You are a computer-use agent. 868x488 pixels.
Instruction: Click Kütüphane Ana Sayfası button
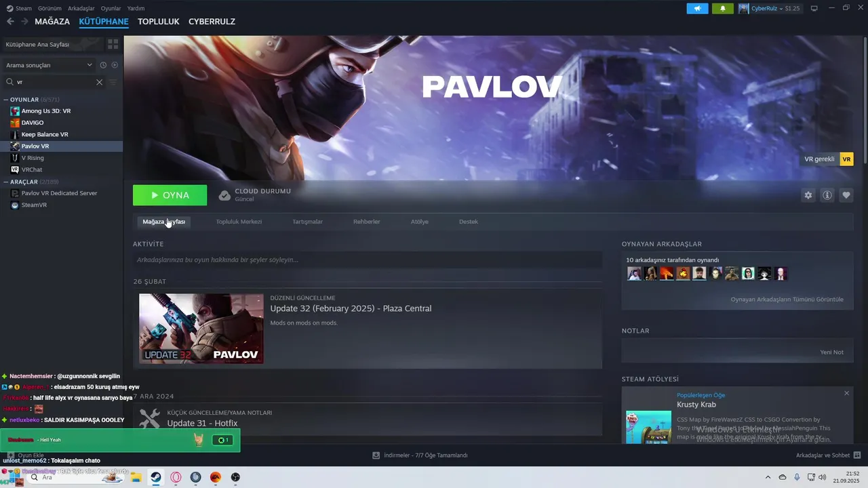[x=53, y=44]
